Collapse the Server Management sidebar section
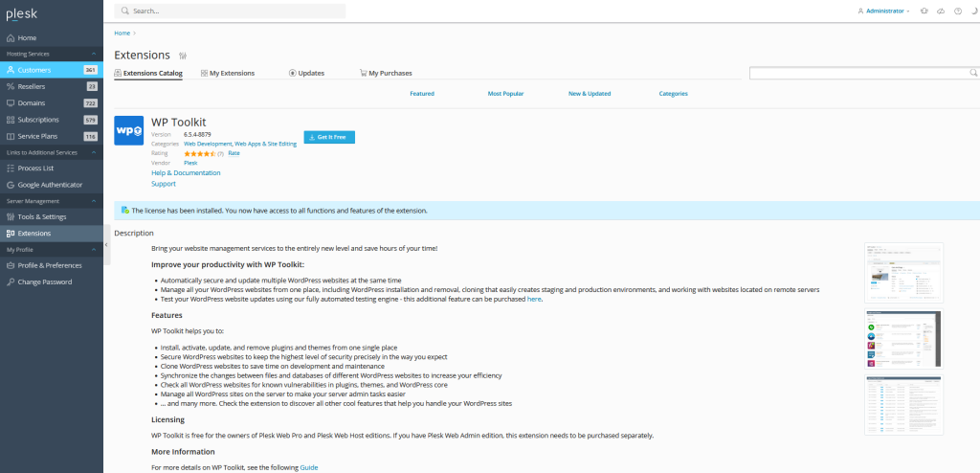This screenshot has width=980, height=473. tap(93, 201)
